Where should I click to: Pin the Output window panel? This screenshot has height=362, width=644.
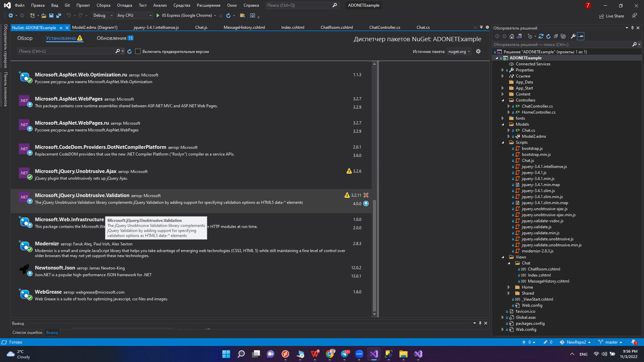pos(480,323)
